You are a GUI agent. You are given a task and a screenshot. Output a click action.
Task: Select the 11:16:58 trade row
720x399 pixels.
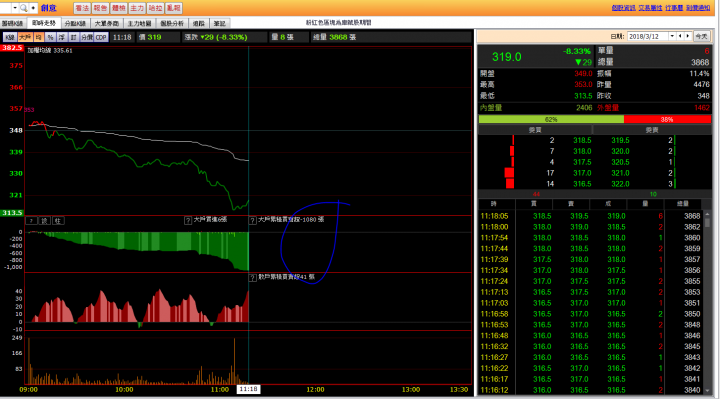click(590, 314)
